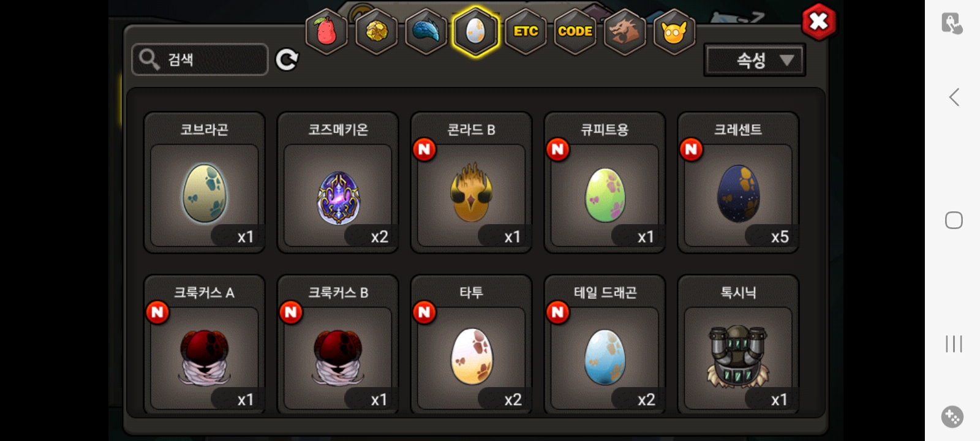Select the 코즈메키온 cosmic egg

[338, 183]
